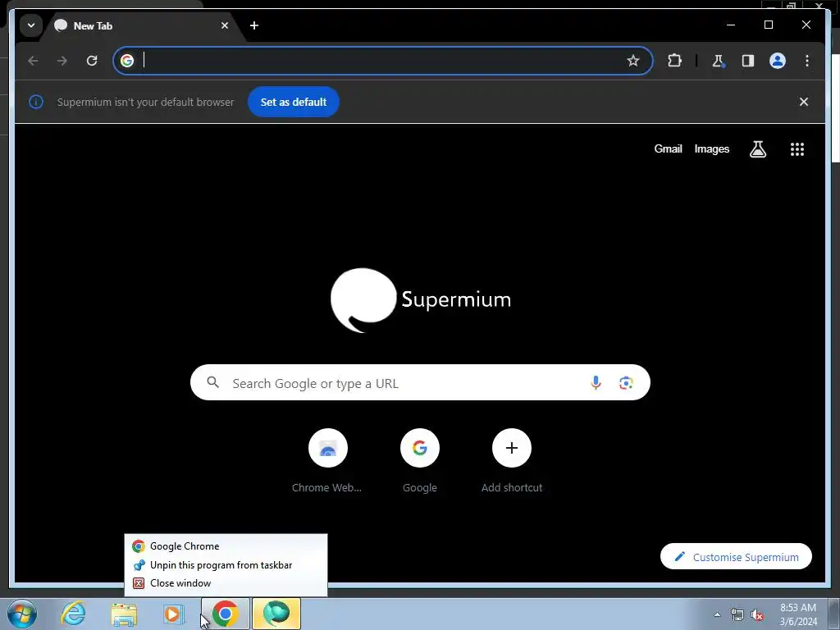Show hidden tray icons arrow

pos(717,614)
